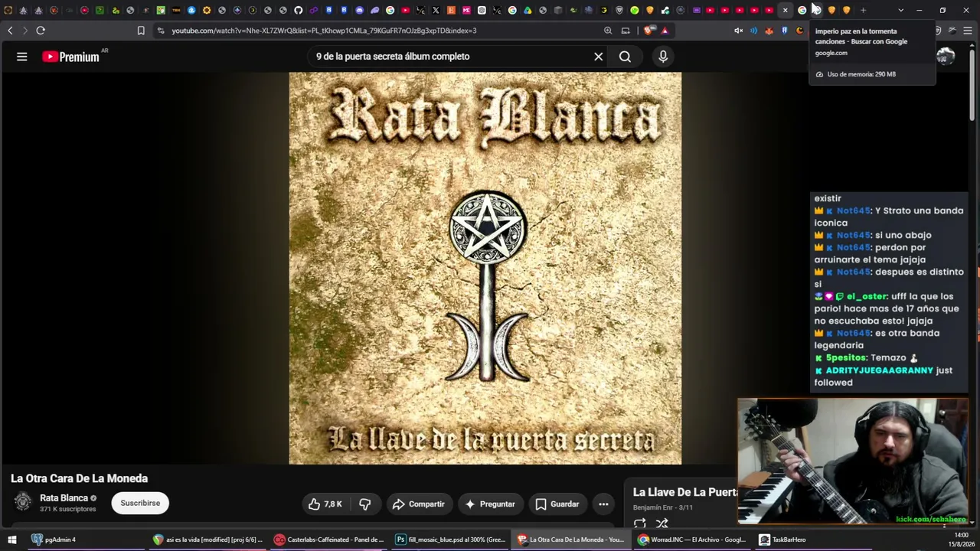Click 5pesitos username in chat overlay
The width and height of the screenshot is (980, 551).
[846, 357]
